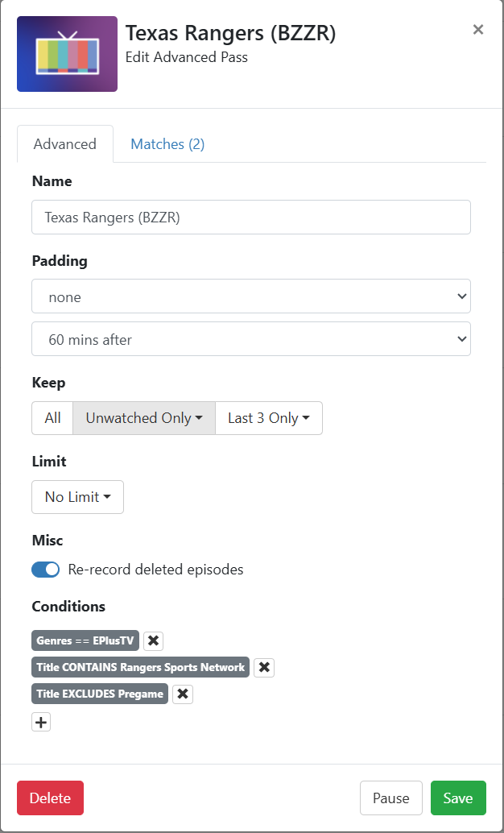Click the red Delete button

pos(51,798)
